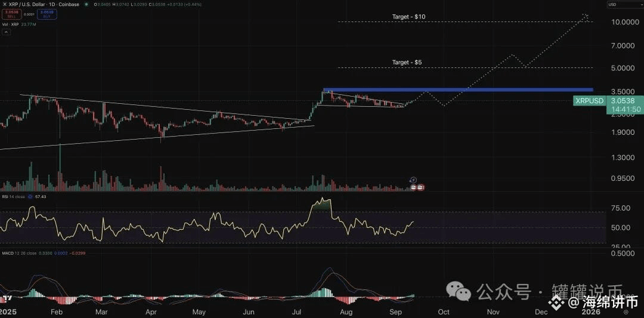Click the 50.00 RSI scale value
This screenshot has height=318, width=644.
point(622,228)
